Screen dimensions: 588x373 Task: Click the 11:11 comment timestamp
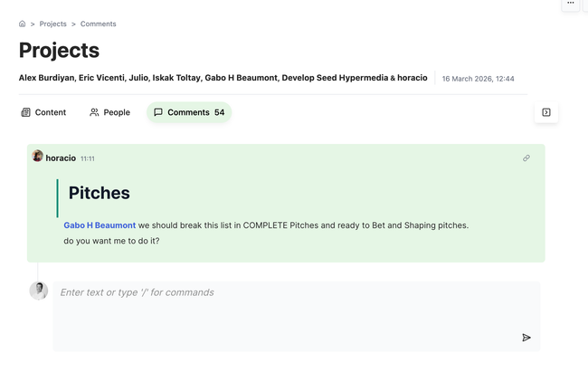[x=87, y=158]
